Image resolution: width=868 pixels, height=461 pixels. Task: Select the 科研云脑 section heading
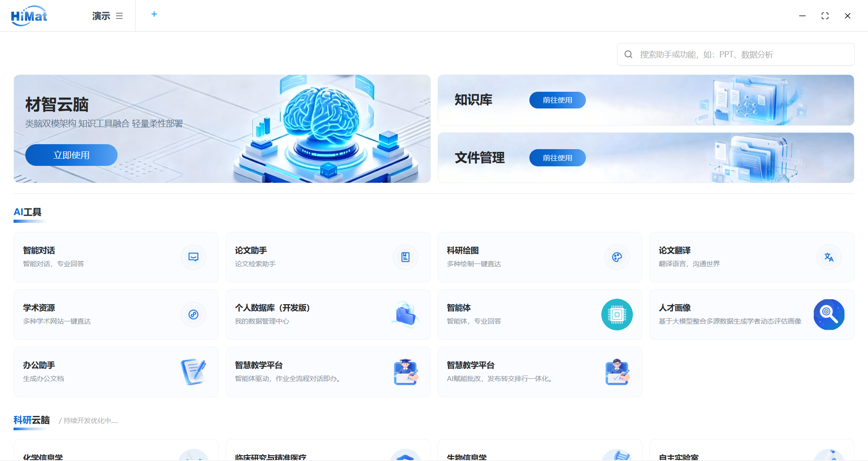[32, 420]
